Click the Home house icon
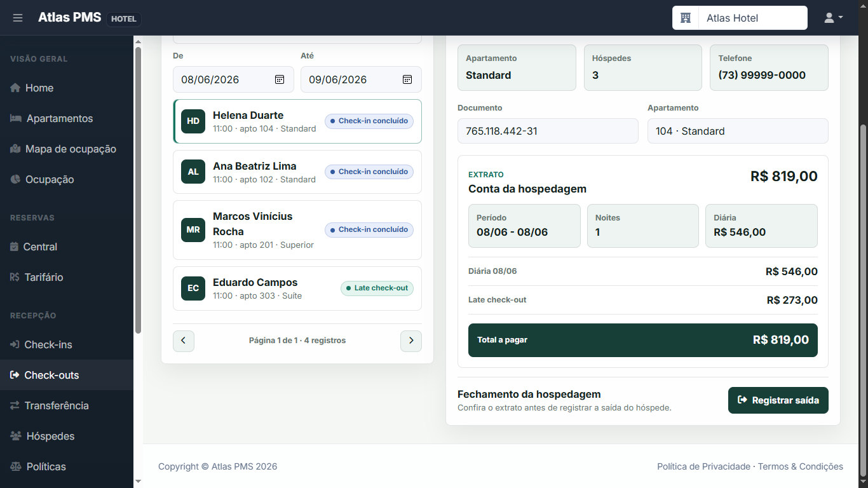 [x=16, y=88]
